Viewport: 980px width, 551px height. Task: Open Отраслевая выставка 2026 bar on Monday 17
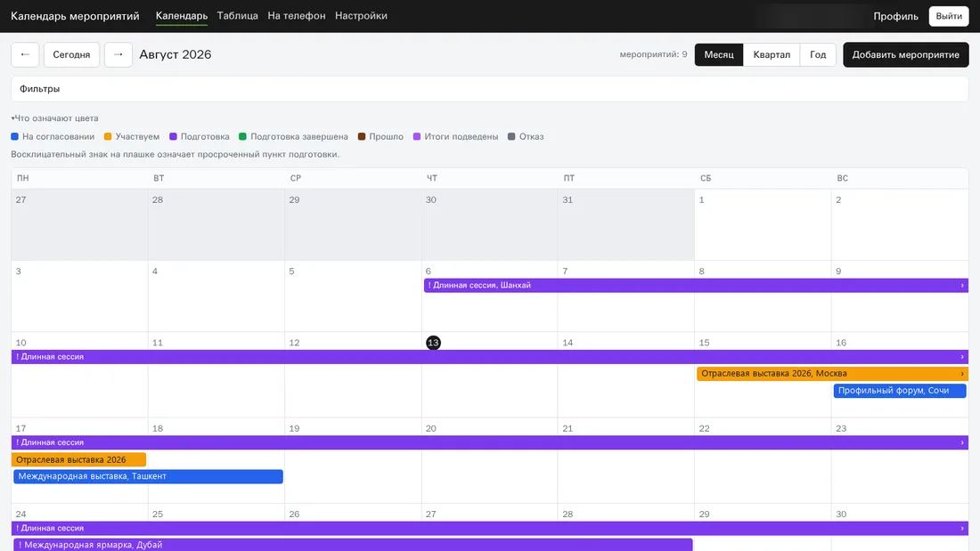pos(78,460)
